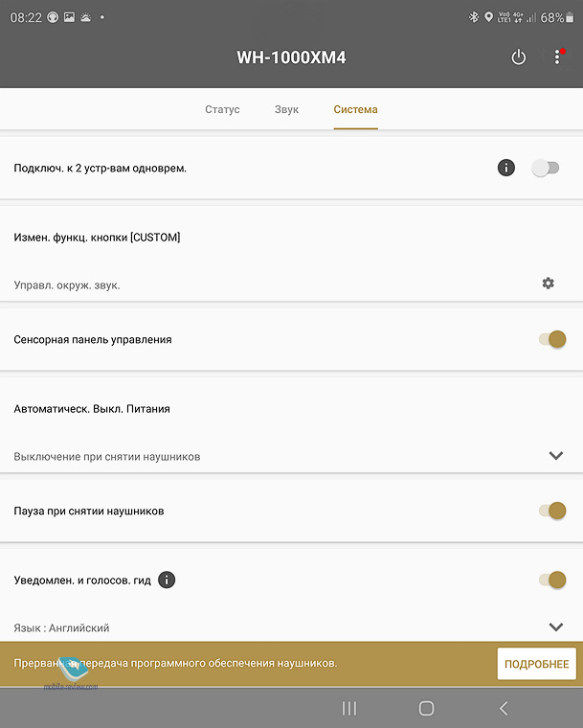Tap the gallery notification icon in the status bar

click(69, 17)
